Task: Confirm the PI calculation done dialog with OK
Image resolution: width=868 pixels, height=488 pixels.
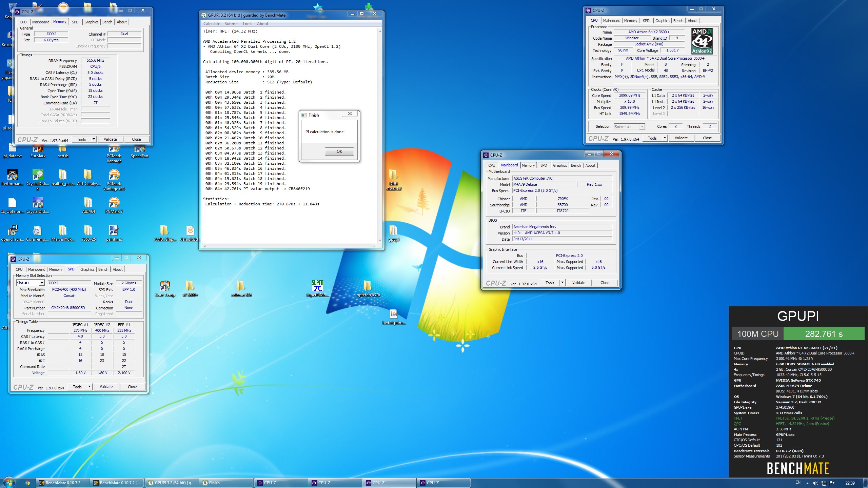Action: tap(339, 151)
